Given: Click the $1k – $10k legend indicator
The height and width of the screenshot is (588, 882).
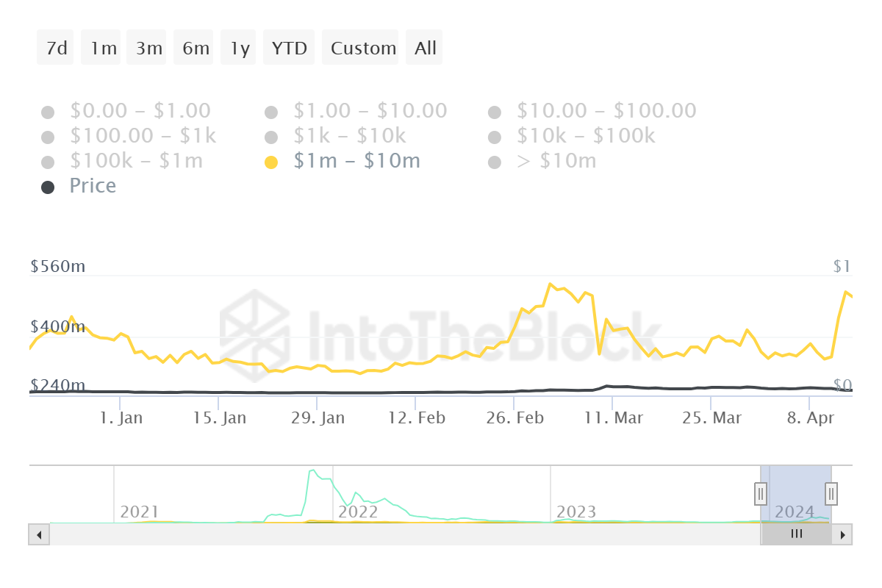Looking at the screenshot, I should tap(271, 135).
